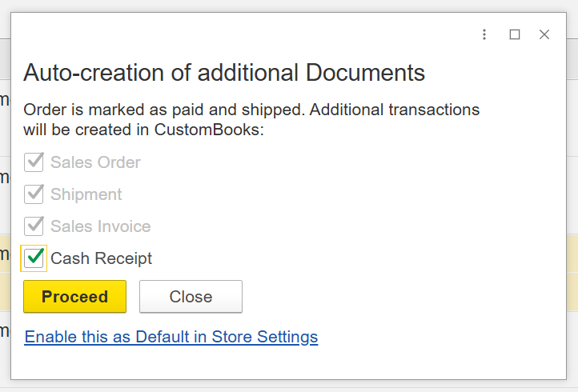
Task: Click the Shipment label text
Action: point(86,194)
